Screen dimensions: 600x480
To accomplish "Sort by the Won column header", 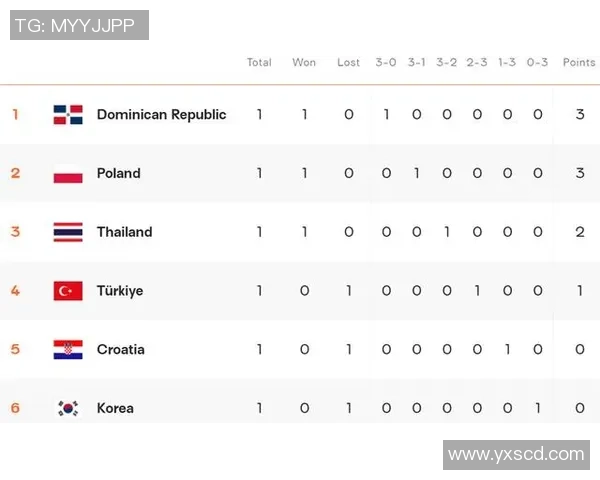I will (x=304, y=62).
